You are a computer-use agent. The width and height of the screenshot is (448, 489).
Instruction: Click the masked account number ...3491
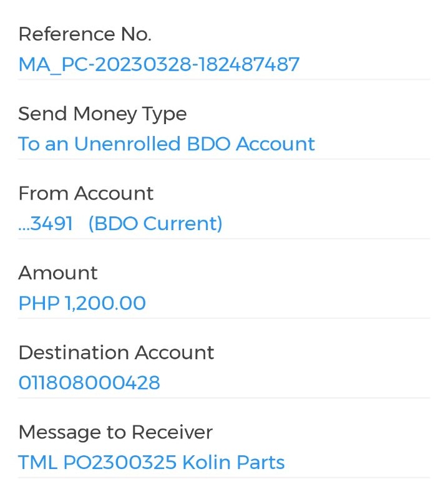(x=46, y=223)
